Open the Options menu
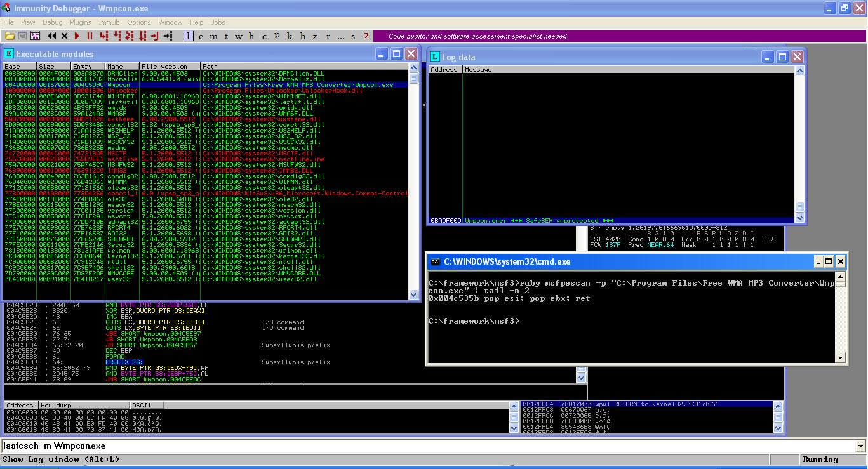 (x=139, y=22)
